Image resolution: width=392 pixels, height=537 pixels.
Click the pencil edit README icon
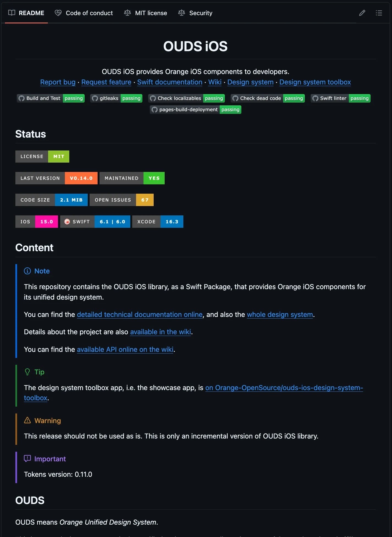362,13
